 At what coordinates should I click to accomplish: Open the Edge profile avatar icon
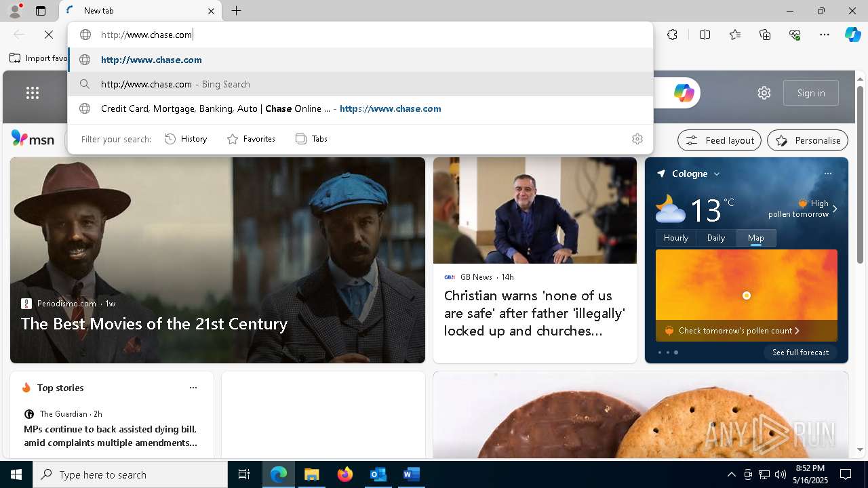click(14, 10)
